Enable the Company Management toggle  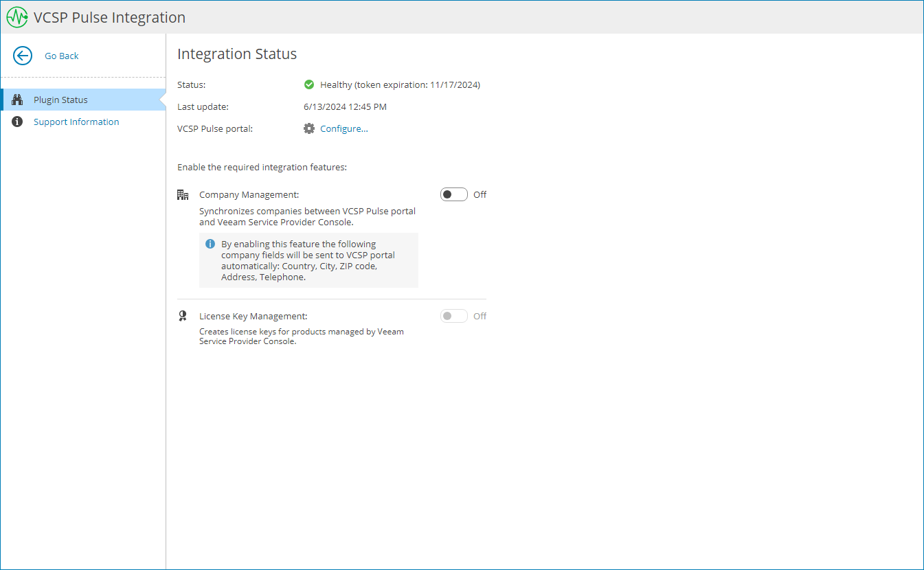coord(454,194)
